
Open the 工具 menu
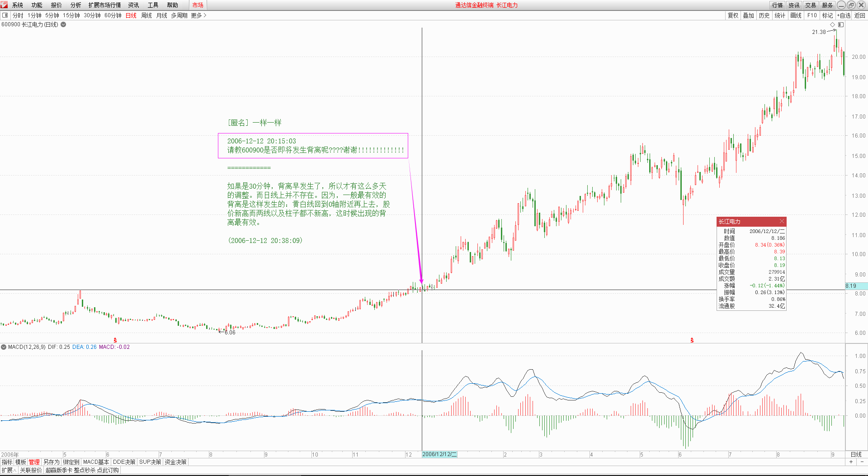(x=152, y=5)
